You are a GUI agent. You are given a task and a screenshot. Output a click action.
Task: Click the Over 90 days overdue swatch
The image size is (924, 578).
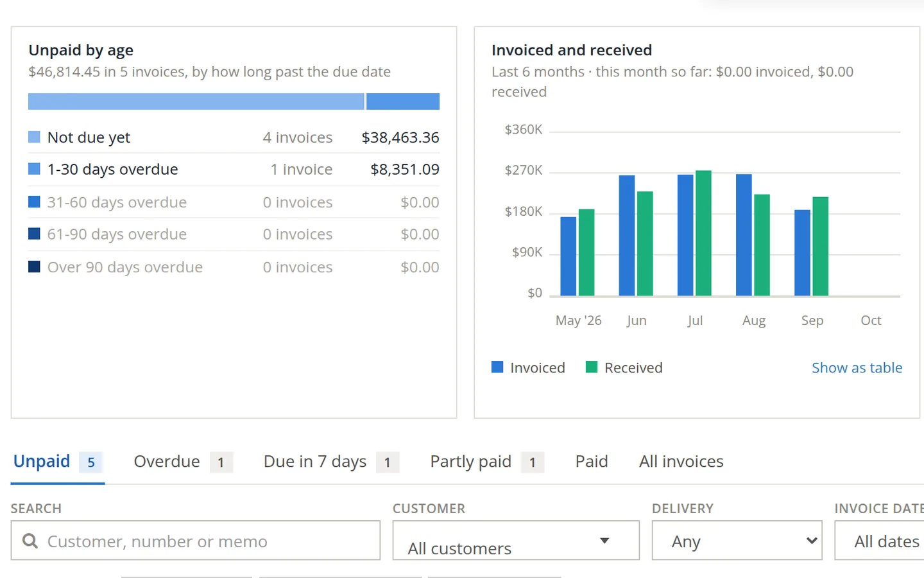click(35, 267)
